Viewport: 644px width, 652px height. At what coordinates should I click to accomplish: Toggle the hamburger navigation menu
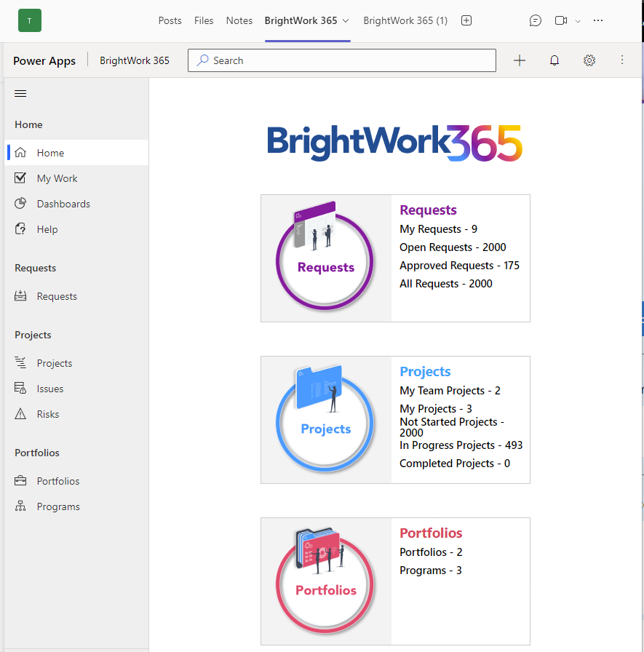pyautogui.click(x=20, y=93)
